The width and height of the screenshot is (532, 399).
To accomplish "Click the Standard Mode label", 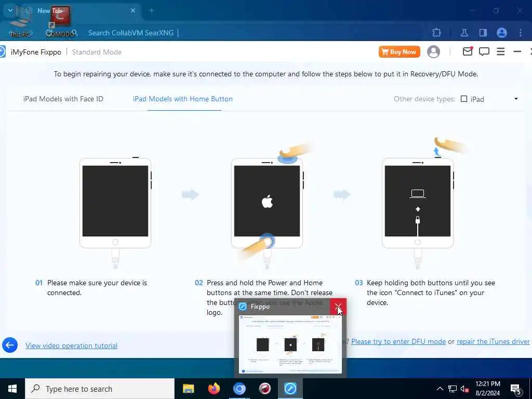I will click(97, 52).
